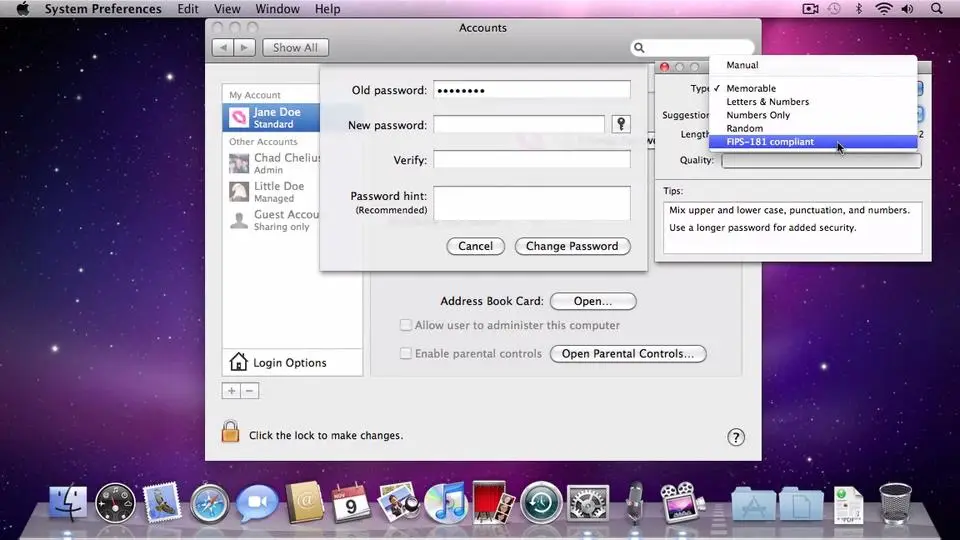Screen dimensions: 960x540
Task: Click the Bluetooth menu bar icon
Action: (858, 9)
